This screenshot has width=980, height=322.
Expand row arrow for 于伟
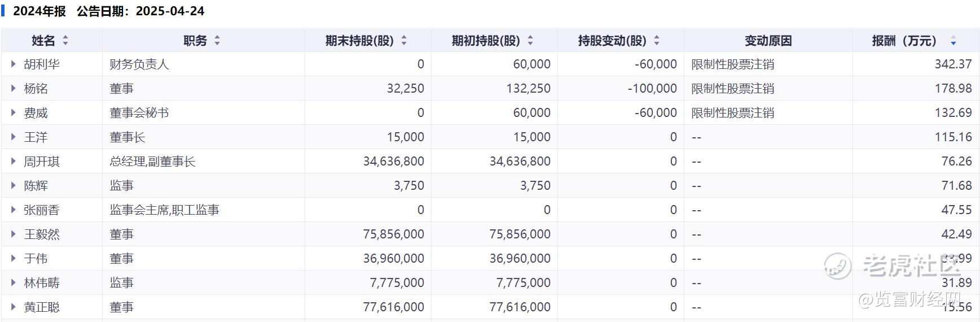point(14,259)
